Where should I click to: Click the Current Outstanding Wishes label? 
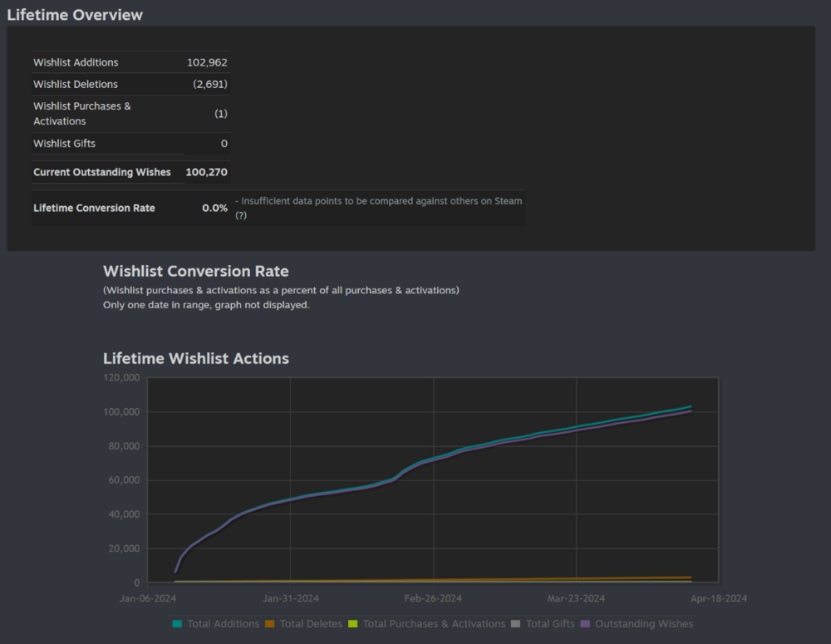[x=102, y=172]
